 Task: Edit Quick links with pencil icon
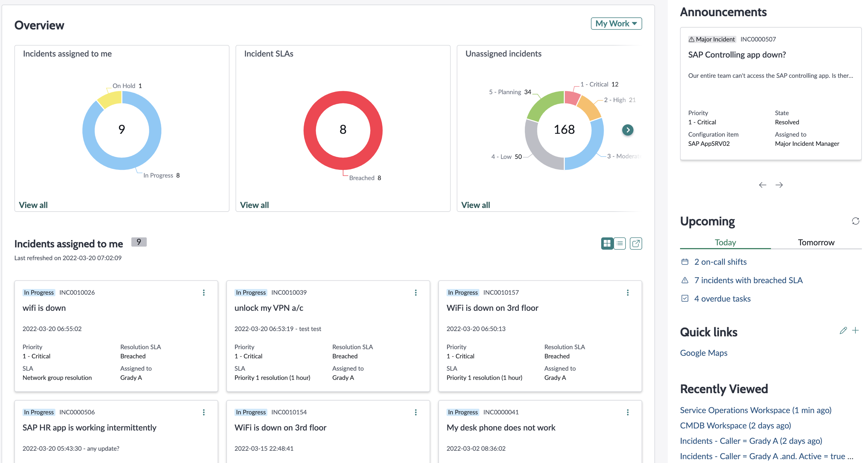click(843, 330)
